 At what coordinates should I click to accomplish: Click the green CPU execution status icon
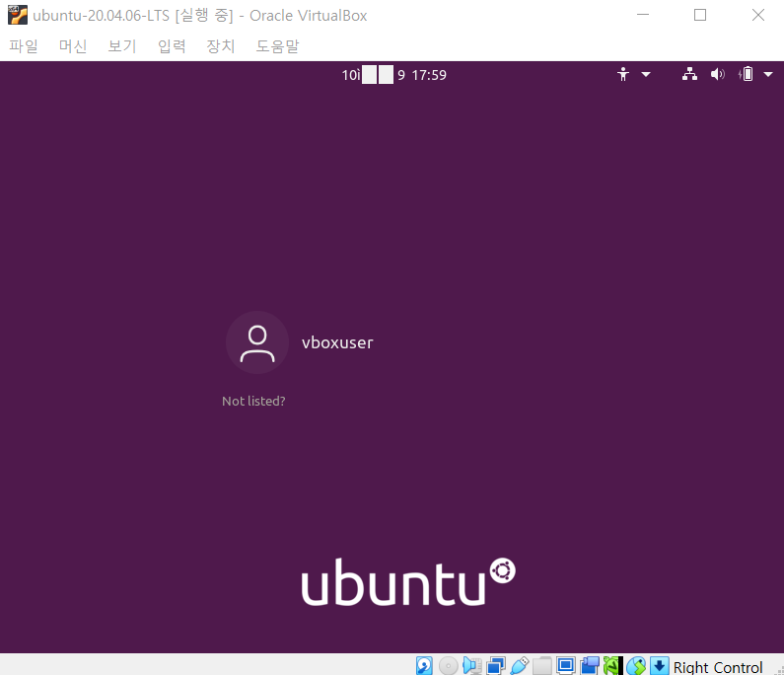click(613, 666)
